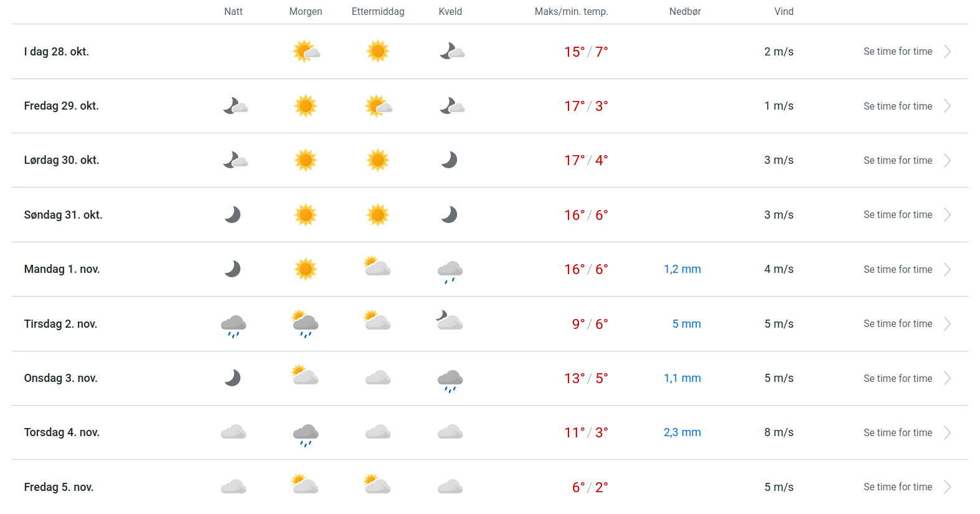Open 'Se time for time' for Mandag 1. nov.

897,270
